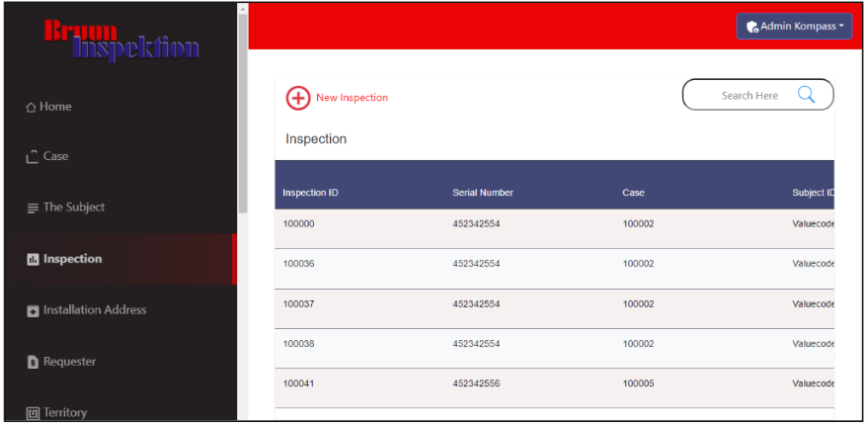Click serial number 452342556 cell
Viewport: 868px width, 425px height.
point(476,383)
